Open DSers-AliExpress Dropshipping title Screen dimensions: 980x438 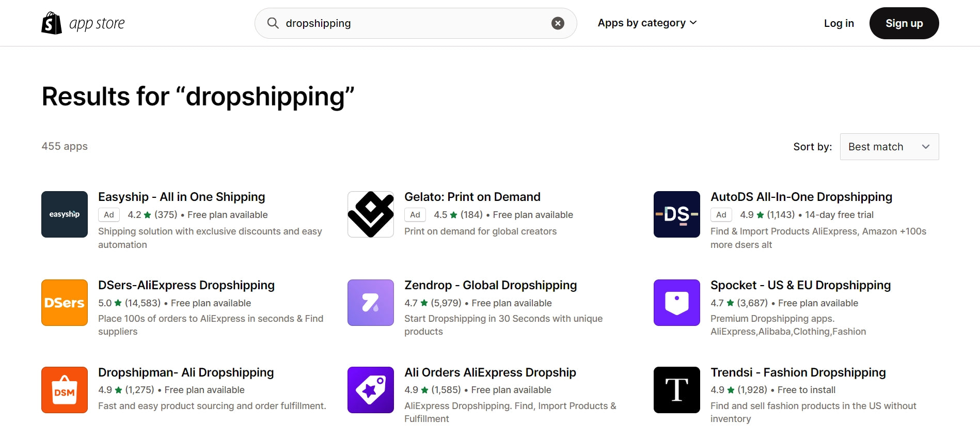pos(186,285)
